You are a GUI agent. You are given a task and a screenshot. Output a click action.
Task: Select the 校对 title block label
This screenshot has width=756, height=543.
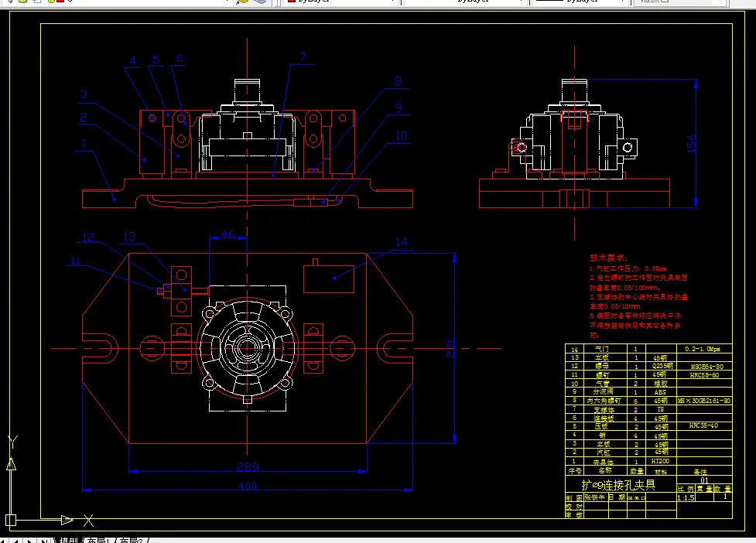tap(573, 507)
